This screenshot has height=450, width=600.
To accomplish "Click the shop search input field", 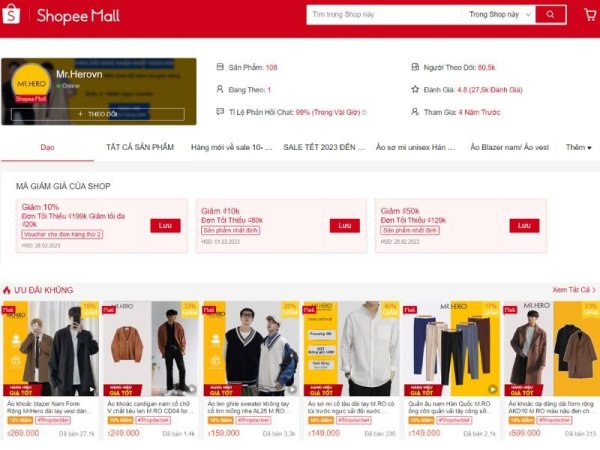I will pyautogui.click(x=385, y=15).
